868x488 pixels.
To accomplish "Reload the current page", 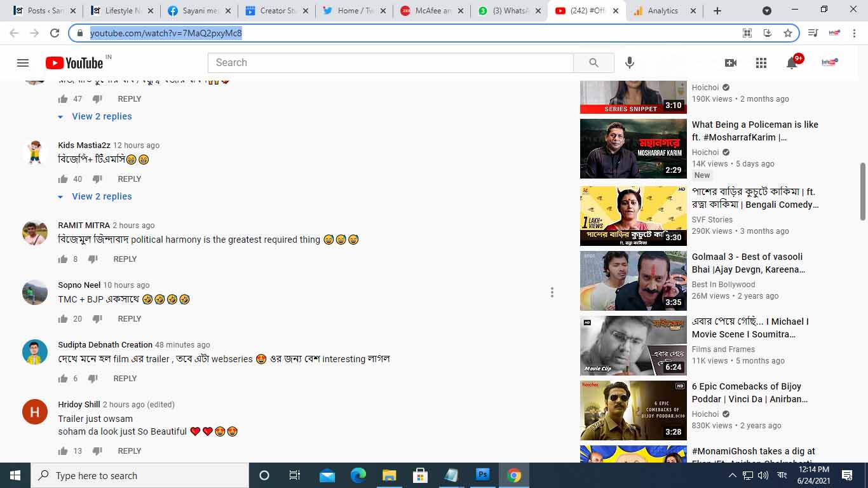I will tap(55, 33).
